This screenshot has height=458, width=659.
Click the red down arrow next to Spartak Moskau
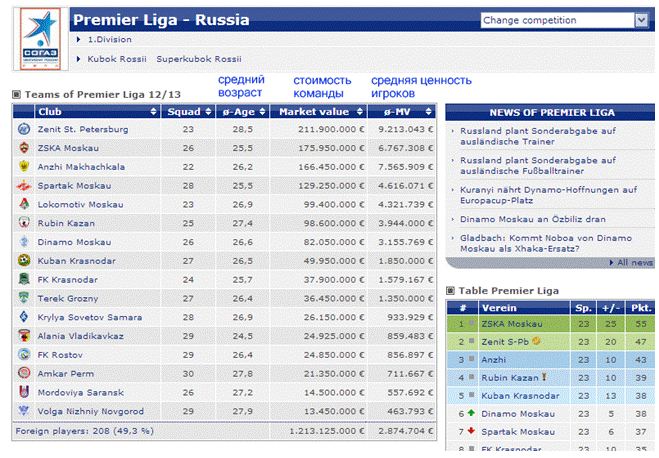[x=471, y=431]
